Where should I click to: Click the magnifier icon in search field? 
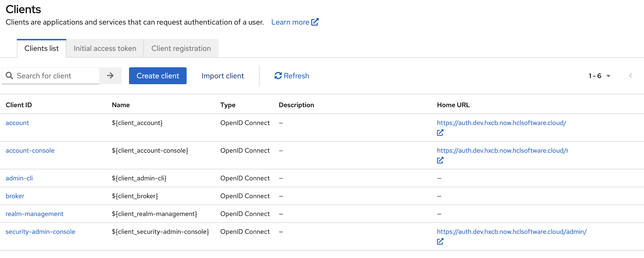pos(10,76)
